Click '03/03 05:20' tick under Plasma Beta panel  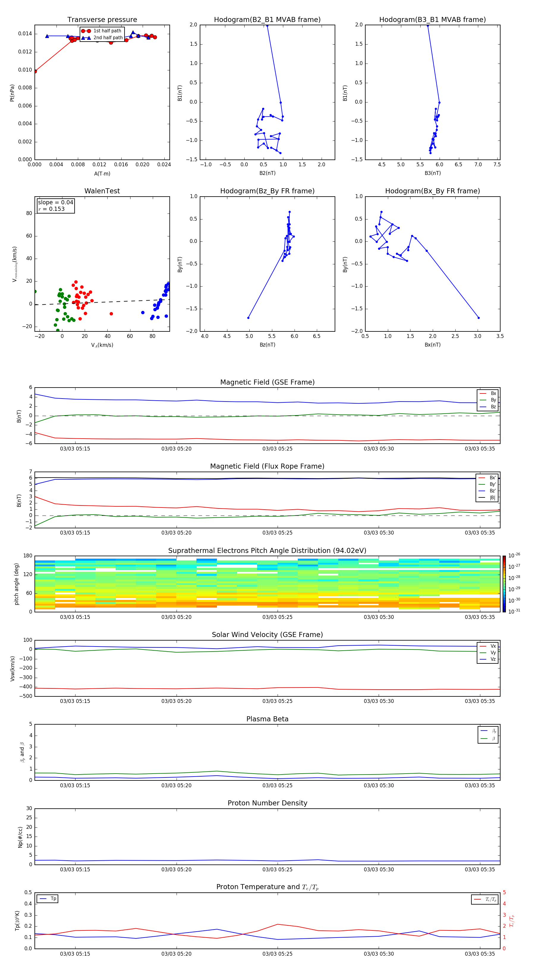pos(176,785)
